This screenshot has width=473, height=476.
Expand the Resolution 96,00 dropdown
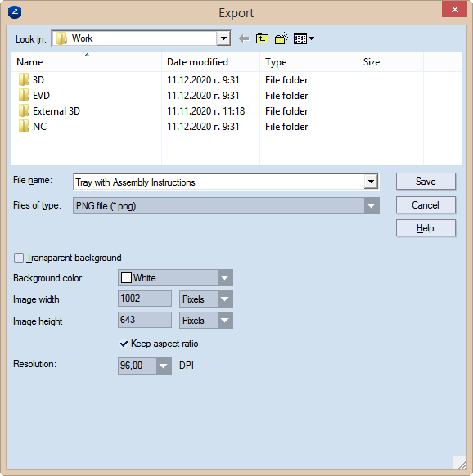tap(164, 366)
